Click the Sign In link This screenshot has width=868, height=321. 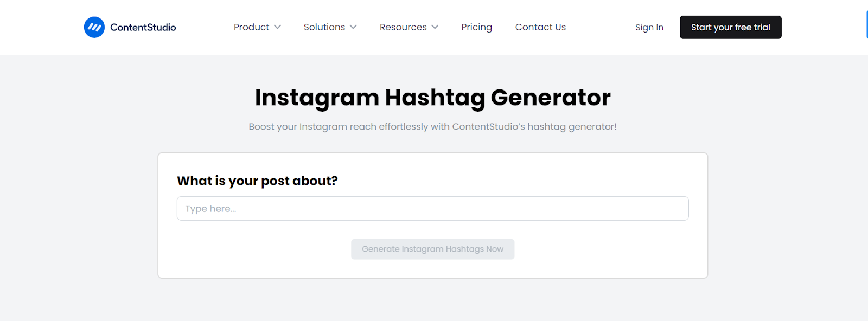[649, 27]
